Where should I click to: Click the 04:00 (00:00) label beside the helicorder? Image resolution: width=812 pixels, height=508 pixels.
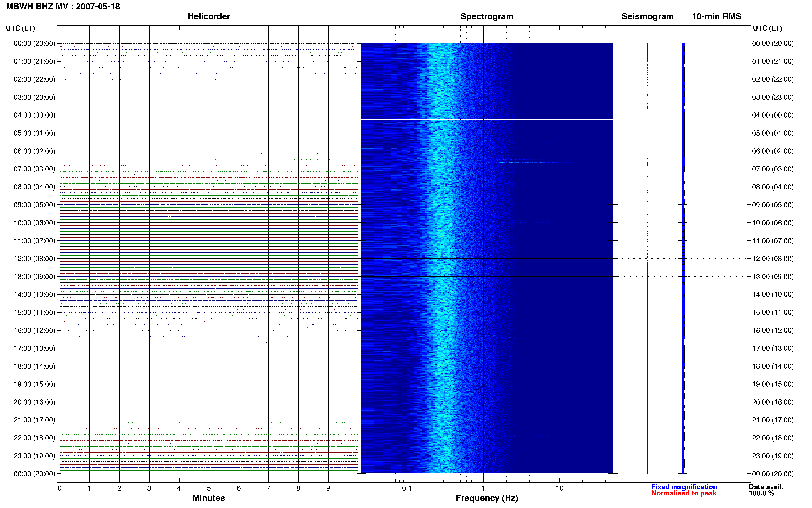point(34,115)
